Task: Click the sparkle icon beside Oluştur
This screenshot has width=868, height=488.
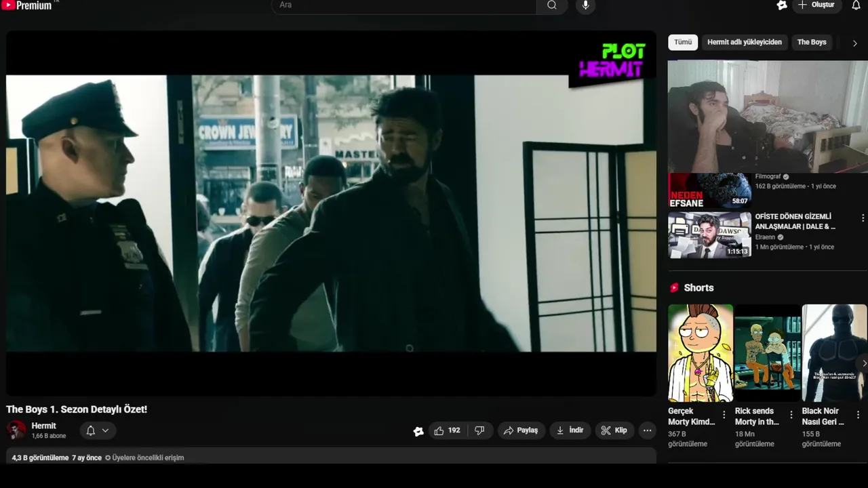Action: coord(782,5)
